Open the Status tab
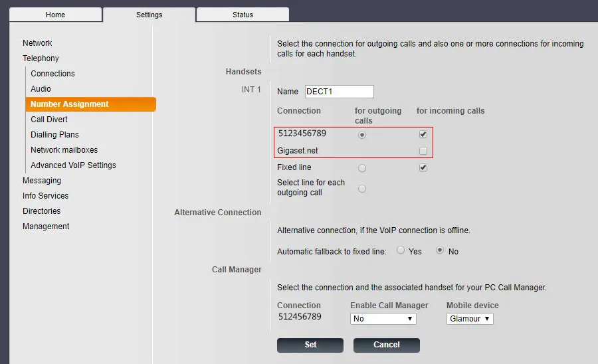Viewport: 598px width, 364px height. tap(243, 15)
